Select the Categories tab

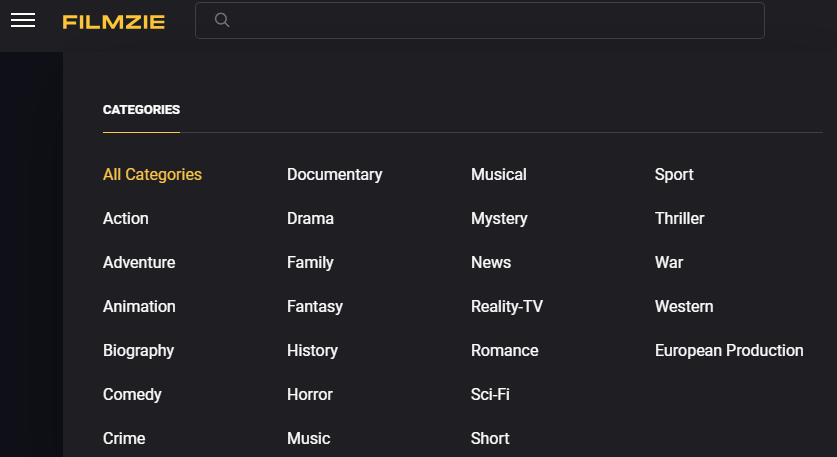(x=141, y=110)
